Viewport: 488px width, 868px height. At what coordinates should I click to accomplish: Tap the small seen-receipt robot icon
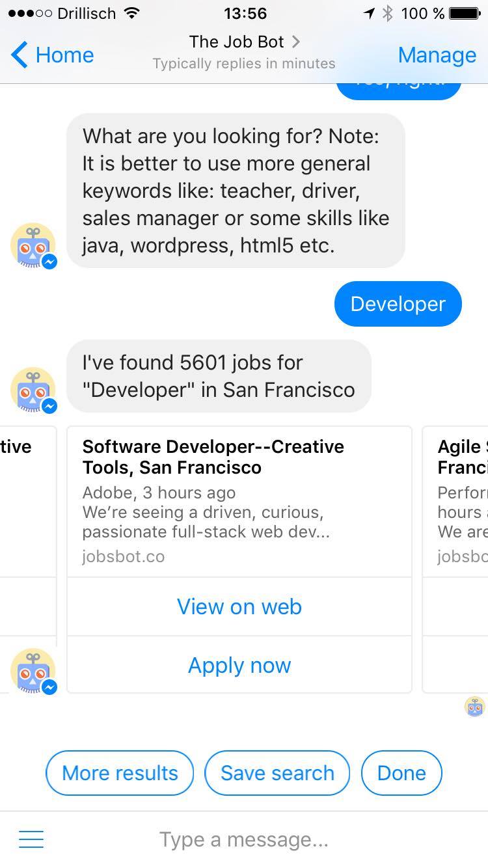pos(475,707)
